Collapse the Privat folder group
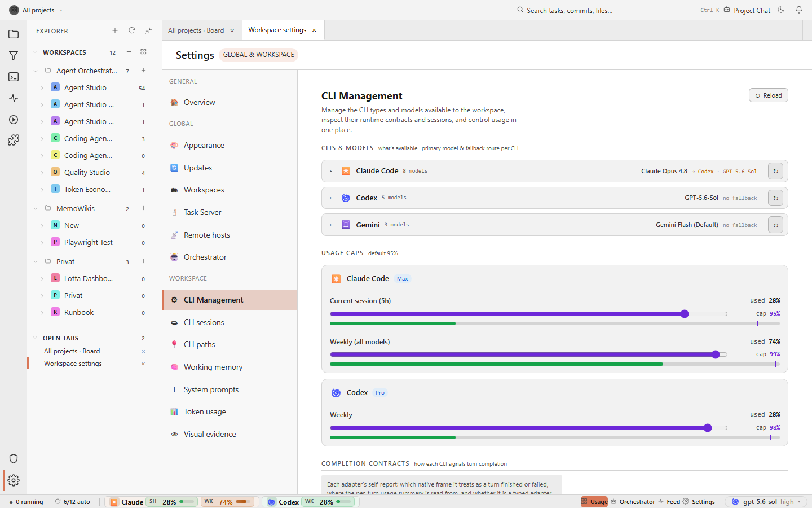 point(35,262)
